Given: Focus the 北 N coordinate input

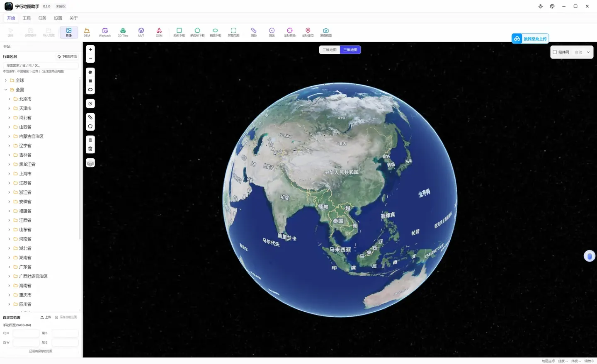Looking at the screenshot, I should (26, 333).
